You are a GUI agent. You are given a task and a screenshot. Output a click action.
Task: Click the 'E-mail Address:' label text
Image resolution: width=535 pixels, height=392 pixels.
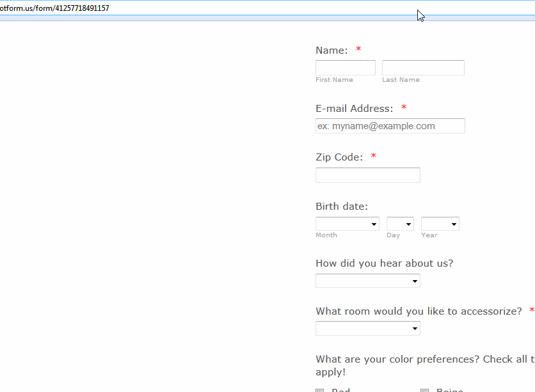pyautogui.click(x=355, y=108)
